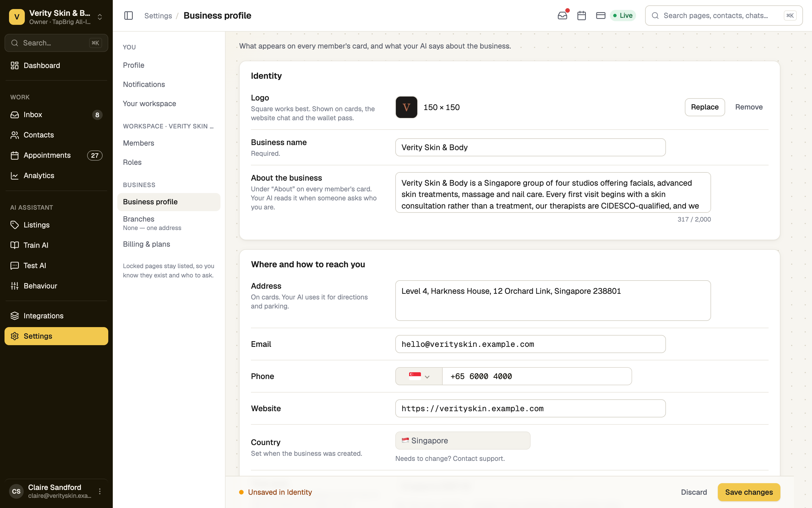Click the sidebar Search field
This screenshot has height=508, width=812.
(x=56, y=43)
